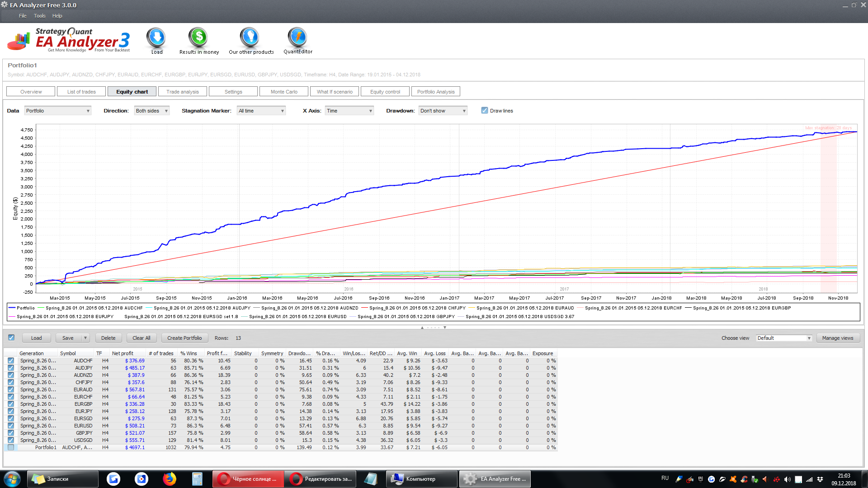This screenshot has height=488, width=868.
Task: Click the panel splitter handle below the chart
Action: [434, 327]
